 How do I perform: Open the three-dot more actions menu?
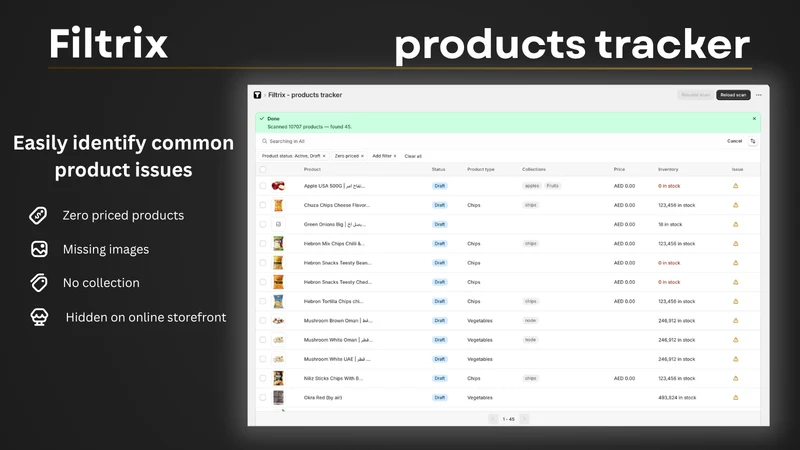point(759,95)
